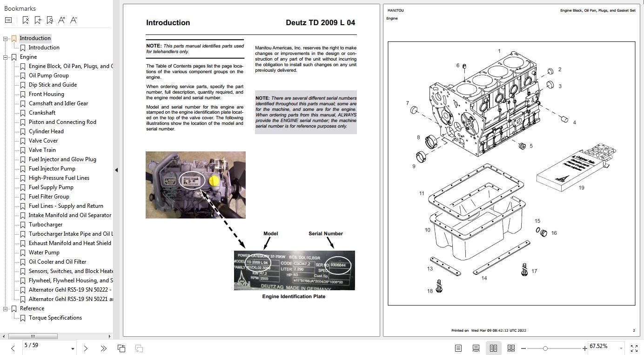Click the find bookmark icon
The image size is (644, 355).
coord(50,20)
